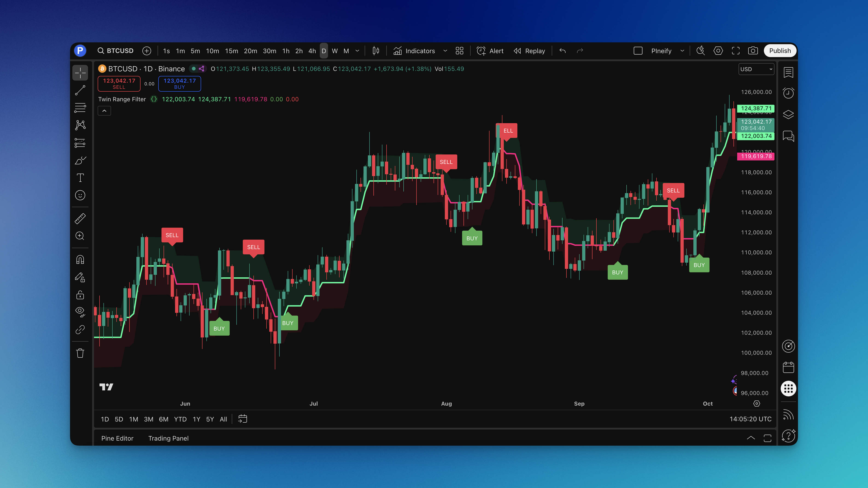Collapse the indicator legend chevron
Screen dimensions: 868x488
104,111
